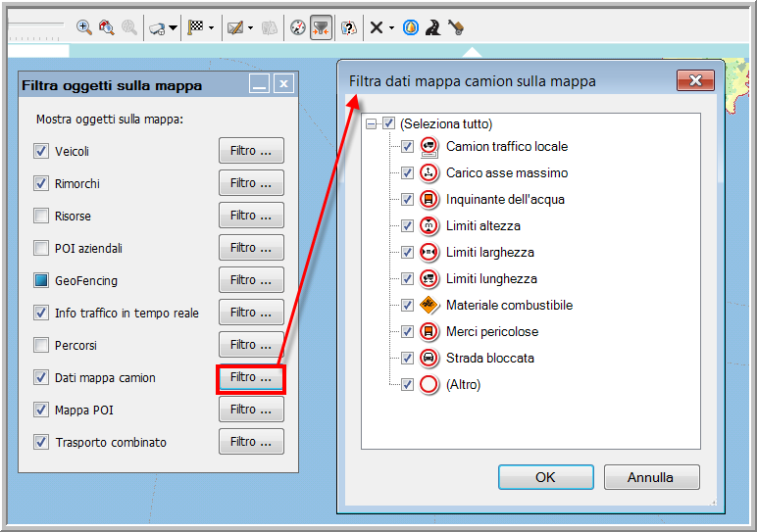Click the Limiti lunghezza sign icon
This screenshot has width=757, height=532.
pyautogui.click(x=429, y=279)
